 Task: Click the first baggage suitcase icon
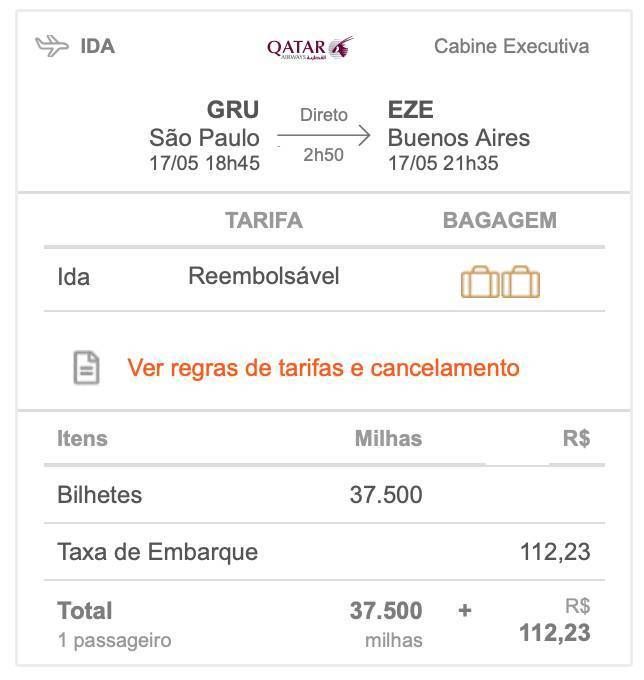coord(480,282)
